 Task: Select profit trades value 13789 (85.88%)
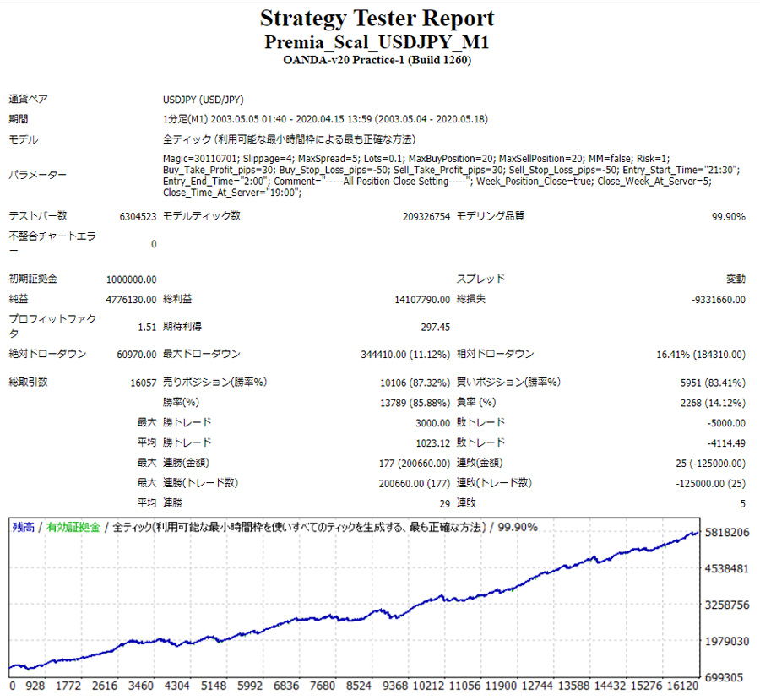(x=415, y=403)
